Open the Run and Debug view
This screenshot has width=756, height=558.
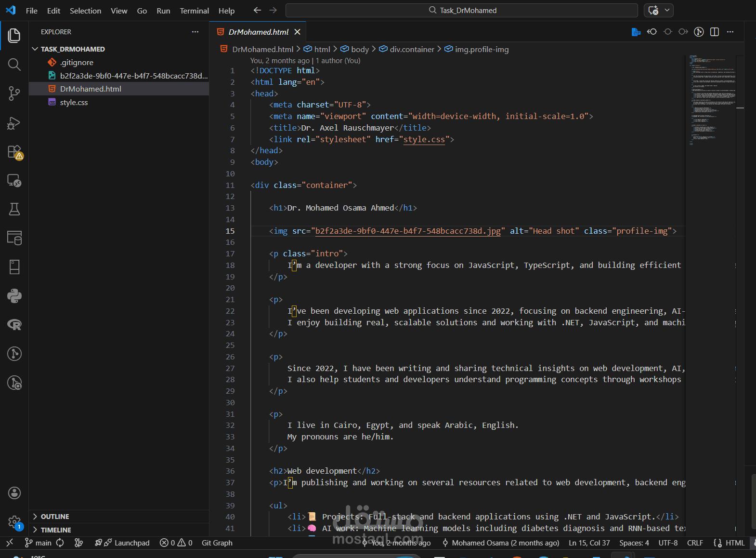click(14, 123)
